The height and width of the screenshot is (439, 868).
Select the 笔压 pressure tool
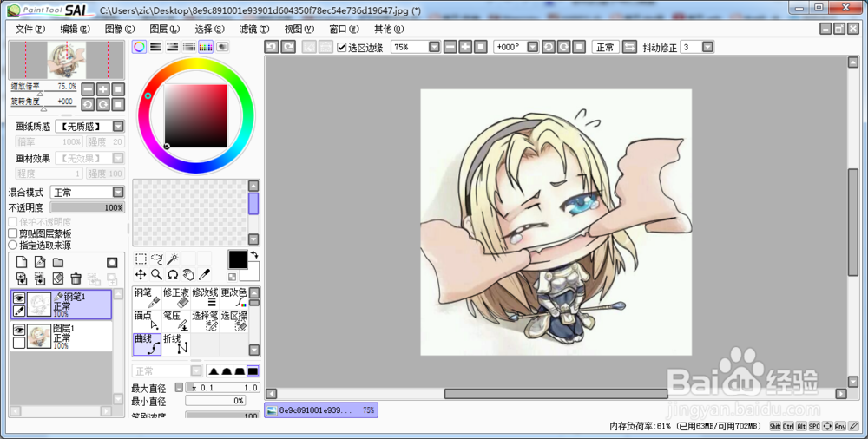tap(176, 321)
